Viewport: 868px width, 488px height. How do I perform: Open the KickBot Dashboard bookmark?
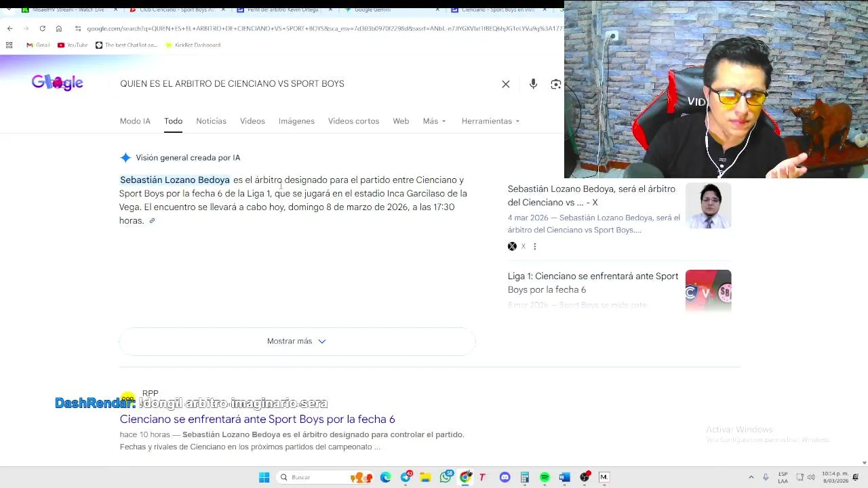pyautogui.click(x=193, y=45)
